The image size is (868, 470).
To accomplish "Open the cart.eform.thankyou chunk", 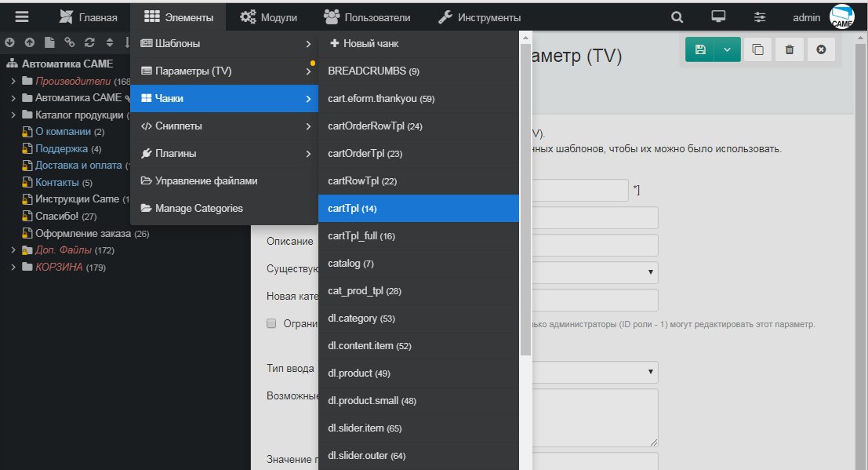I will click(419, 99).
